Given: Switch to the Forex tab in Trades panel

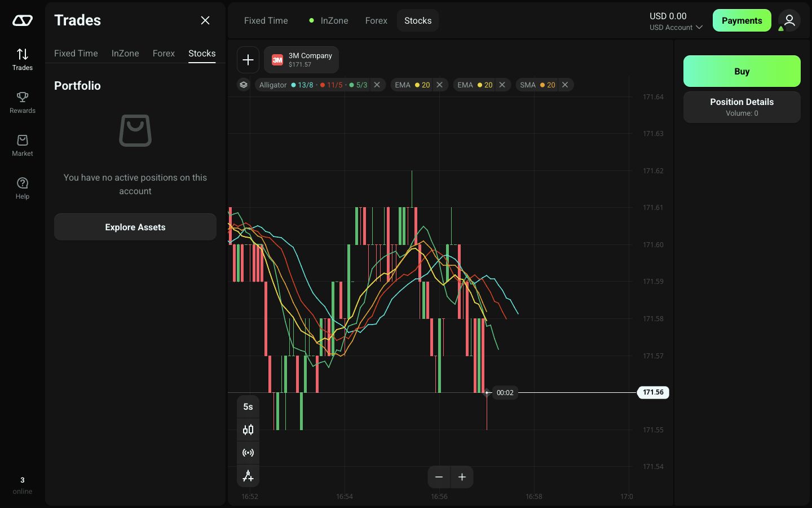Looking at the screenshot, I should click(x=164, y=53).
